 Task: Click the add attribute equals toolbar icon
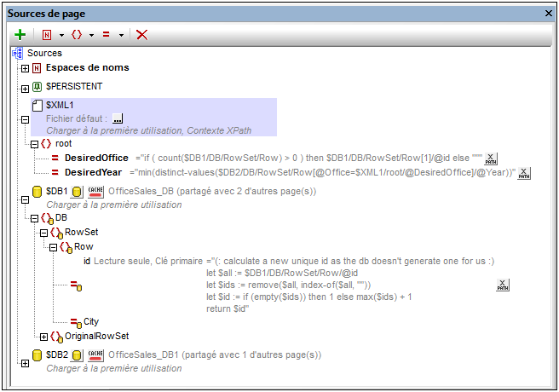coord(107,35)
